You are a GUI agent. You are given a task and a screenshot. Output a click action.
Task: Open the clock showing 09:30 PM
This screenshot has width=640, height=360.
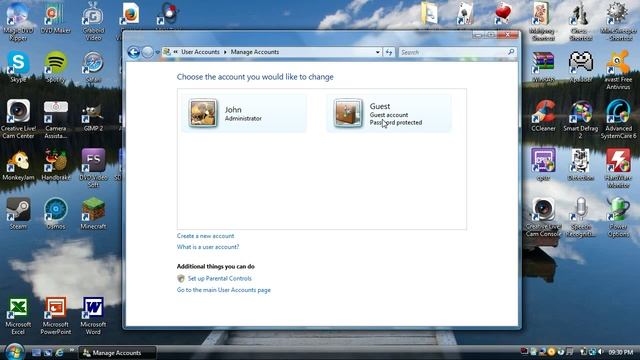(x=621, y=352)
